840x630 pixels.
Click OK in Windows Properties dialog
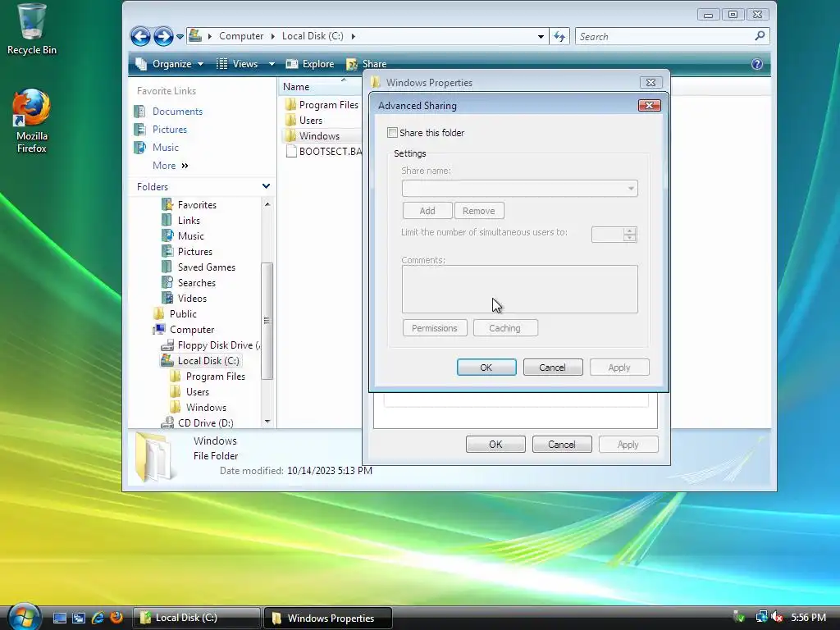(x=495, y=444)
